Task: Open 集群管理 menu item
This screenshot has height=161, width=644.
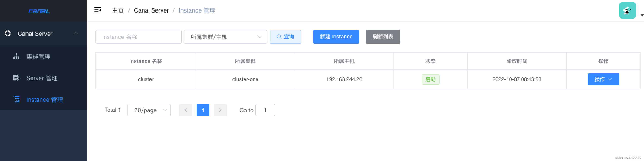Action: (43, 57)
